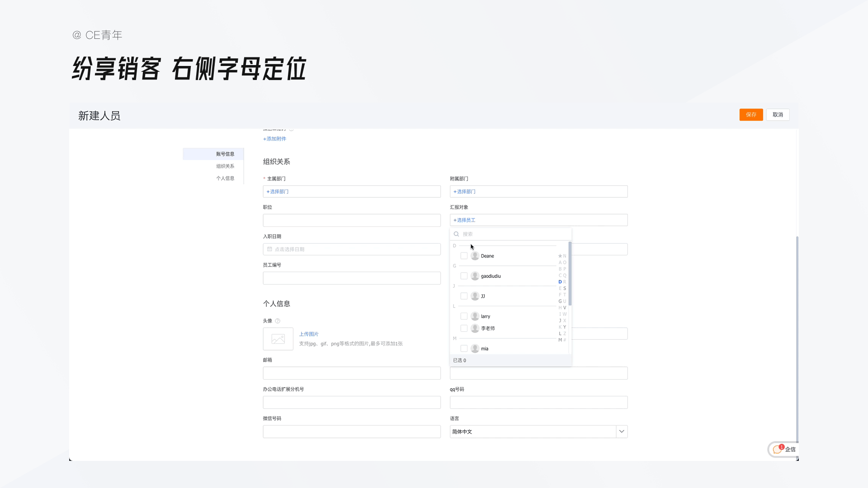868x488 pixels.
Task: Click +选择部门 under 附属部门
Action: (x=464, y=192)
